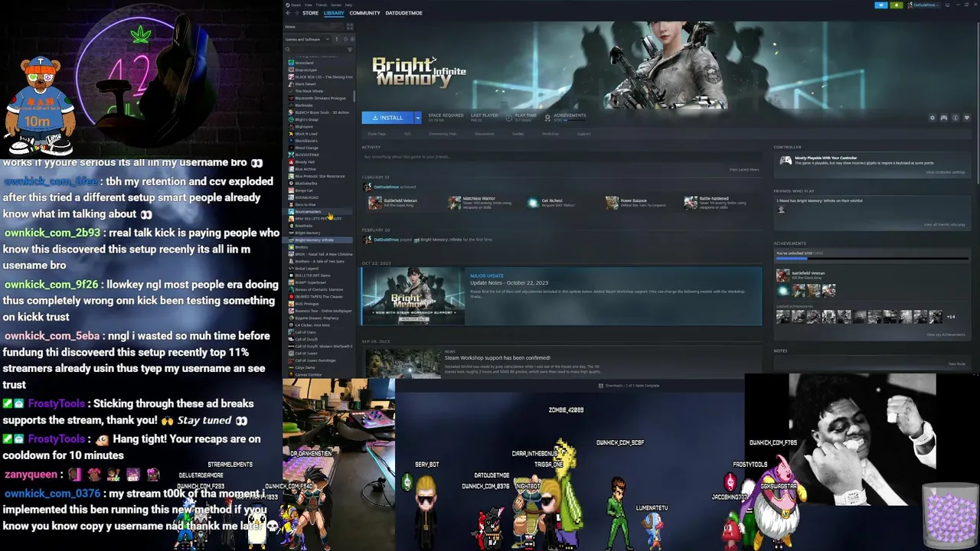Click View Latest News link
This screenshot has width=980, height=551.
743,169
